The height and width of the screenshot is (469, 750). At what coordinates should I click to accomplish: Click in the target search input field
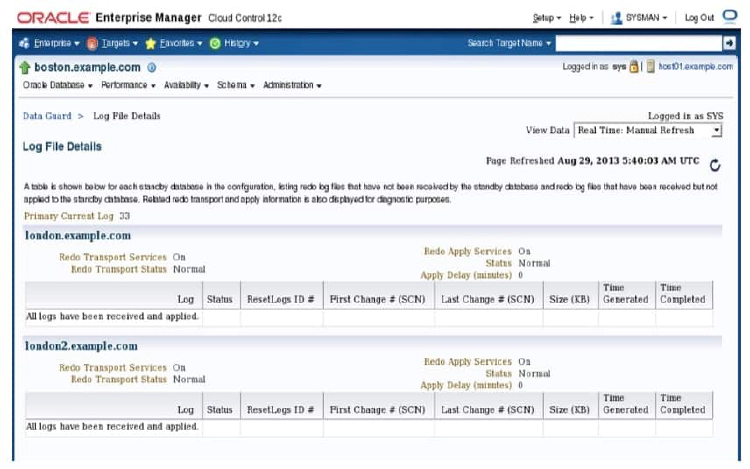pyautogui.click(x=639, y=43)
